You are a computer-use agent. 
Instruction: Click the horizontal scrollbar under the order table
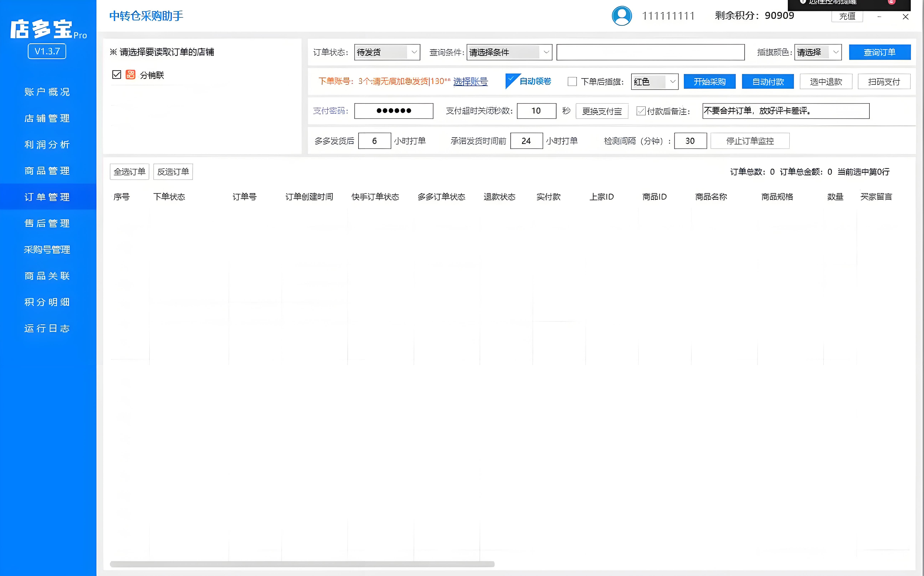[x=302, y=564]
